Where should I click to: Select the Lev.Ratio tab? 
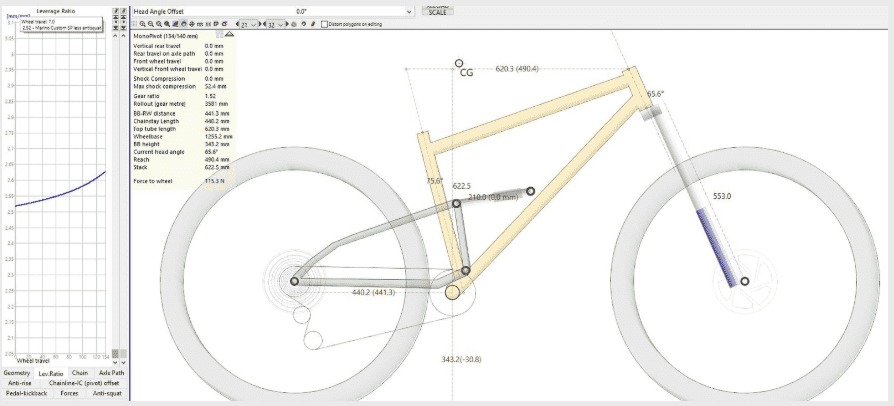coord(51,373)
